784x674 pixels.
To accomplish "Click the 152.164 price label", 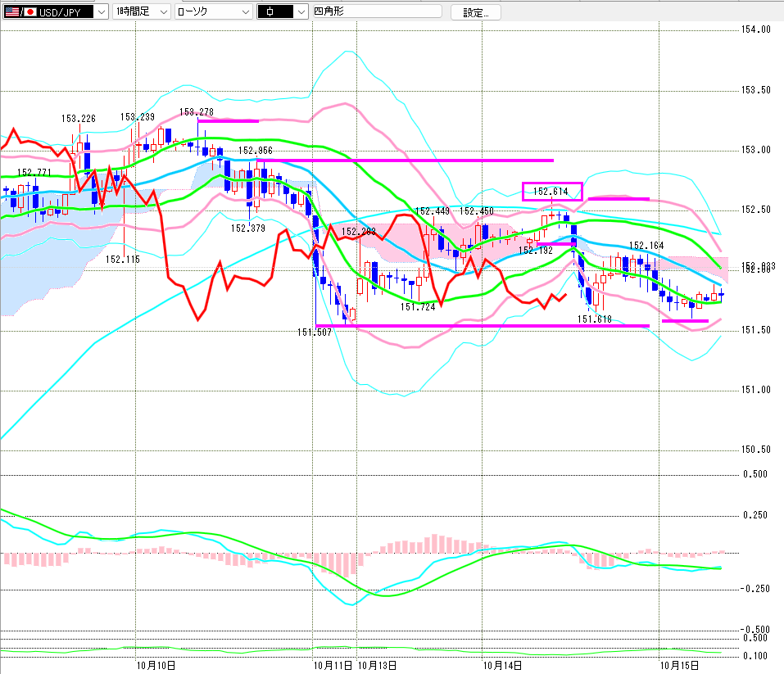I will pos(646,245).
